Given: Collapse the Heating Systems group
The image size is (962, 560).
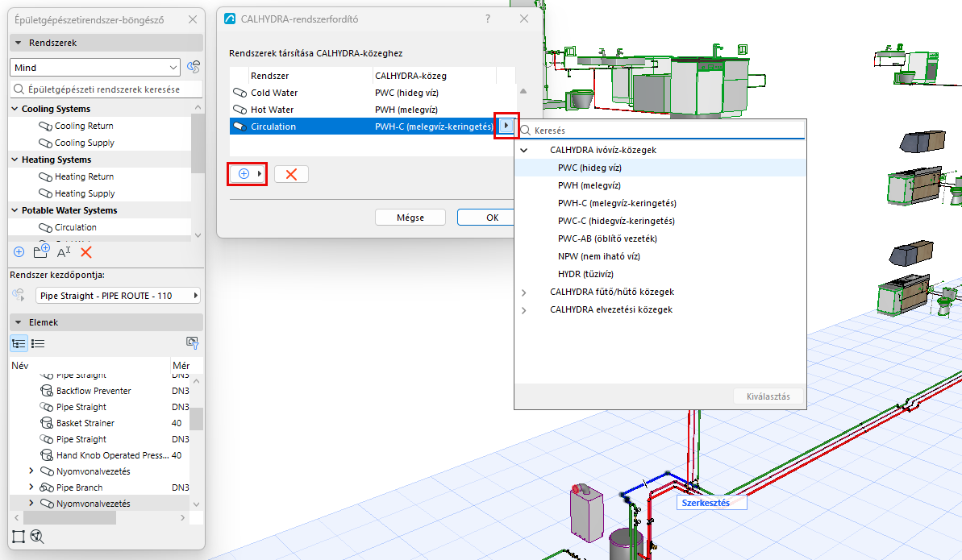Looking at the screenshot, I should click(x=15, y=160).
